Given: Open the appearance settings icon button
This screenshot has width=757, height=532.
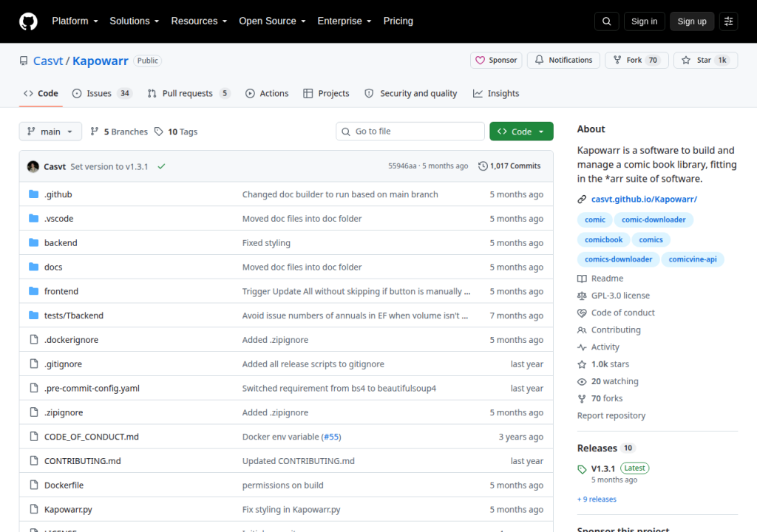Looking at the screenshot, I should pyautogui.click(x=728, y=21).
